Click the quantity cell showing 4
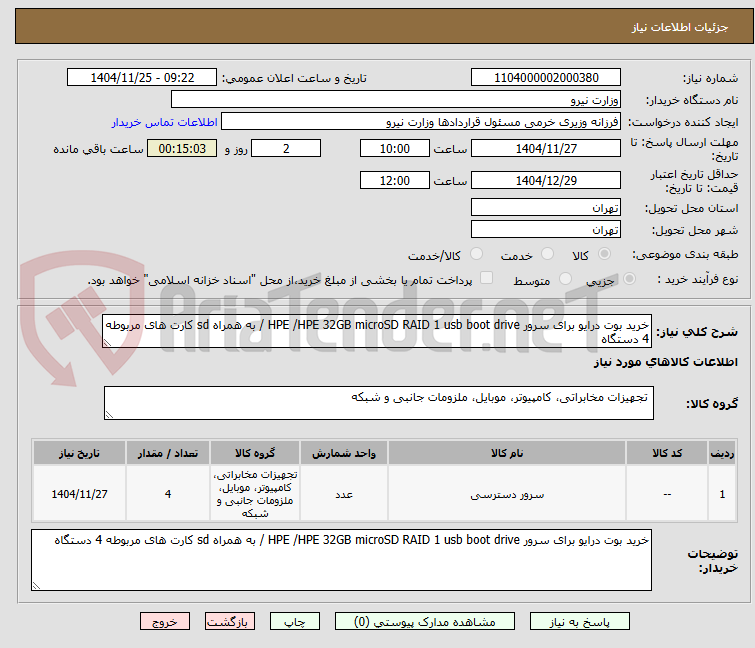The width and height of the screenshot is (755, 648). click(x=168, y=494)
